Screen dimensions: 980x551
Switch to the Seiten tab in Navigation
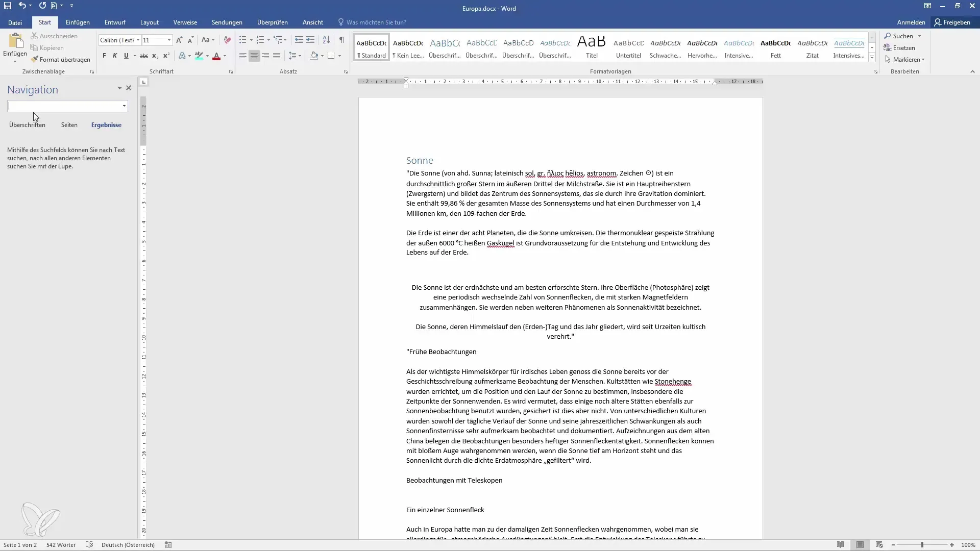click(69, 124)
